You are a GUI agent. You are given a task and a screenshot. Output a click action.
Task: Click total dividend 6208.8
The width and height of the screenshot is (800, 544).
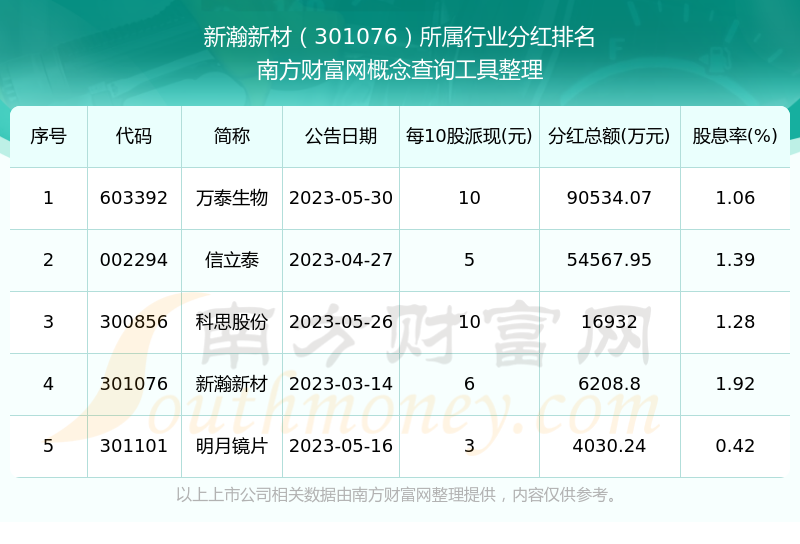[609, 384]
